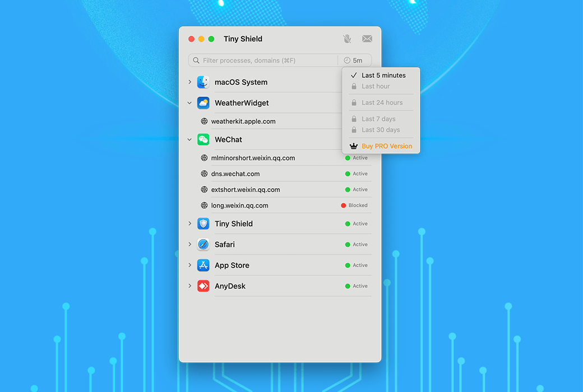
Task: Click the clock icon beside 5m
Action: click(347, 60)
